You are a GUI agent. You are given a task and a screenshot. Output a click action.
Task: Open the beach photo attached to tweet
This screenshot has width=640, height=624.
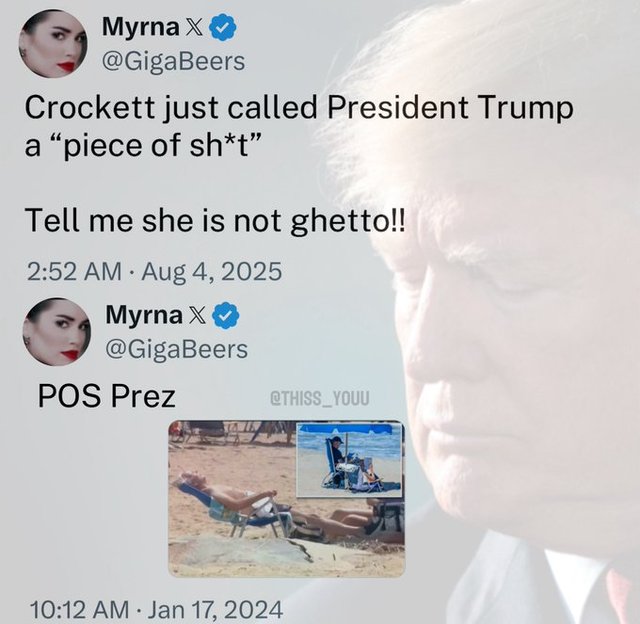point(287,498)
